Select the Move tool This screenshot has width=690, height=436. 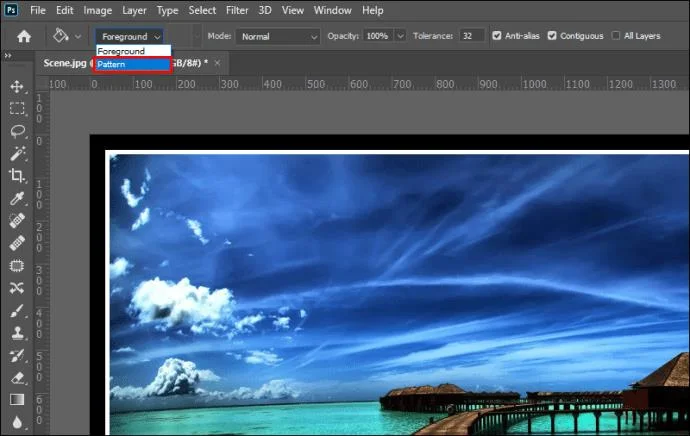17,87
